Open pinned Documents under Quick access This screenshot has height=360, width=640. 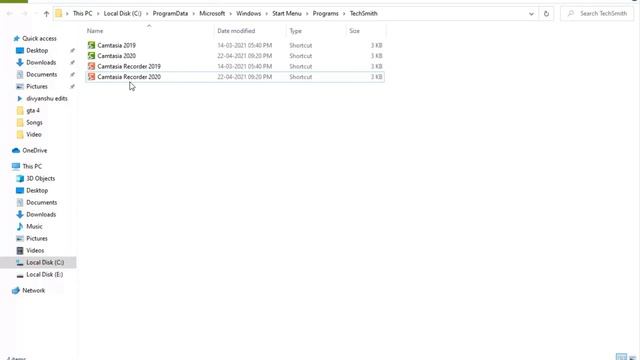[x=42, y=74]
